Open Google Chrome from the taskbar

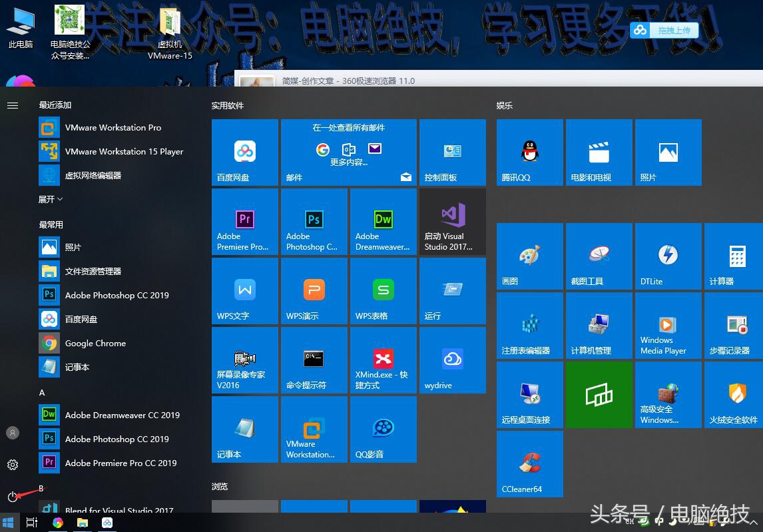[57, 523]
